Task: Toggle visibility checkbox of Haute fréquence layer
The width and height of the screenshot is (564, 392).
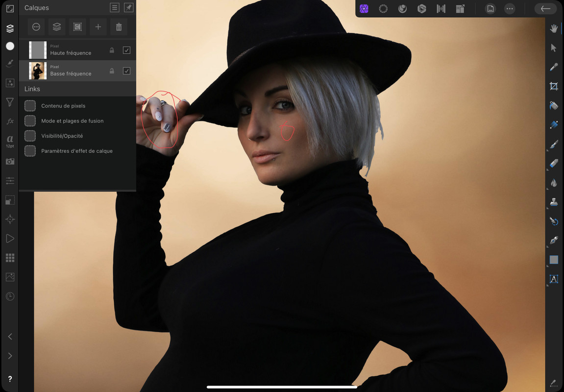Action: (126, 50)
